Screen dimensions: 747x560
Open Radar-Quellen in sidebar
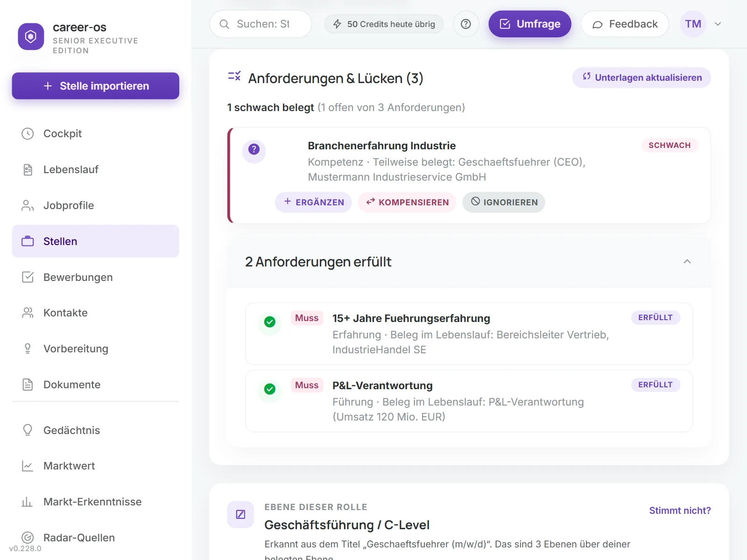pyautogui.click(x=96, y=538)
